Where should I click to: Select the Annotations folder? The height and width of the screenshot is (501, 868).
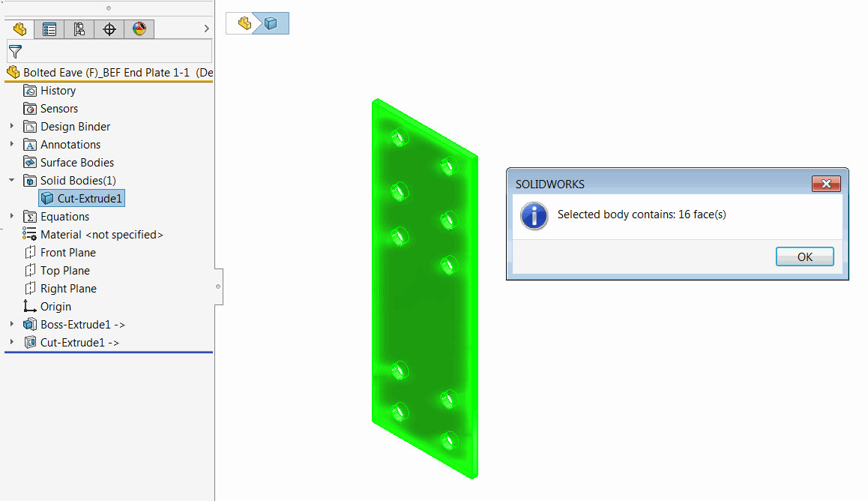click(x=70, y=145)
